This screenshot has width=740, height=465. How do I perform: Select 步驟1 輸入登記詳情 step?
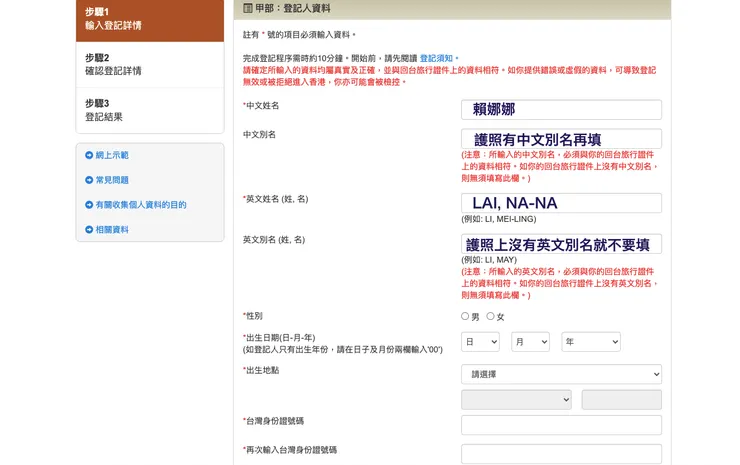pos(150,19)
